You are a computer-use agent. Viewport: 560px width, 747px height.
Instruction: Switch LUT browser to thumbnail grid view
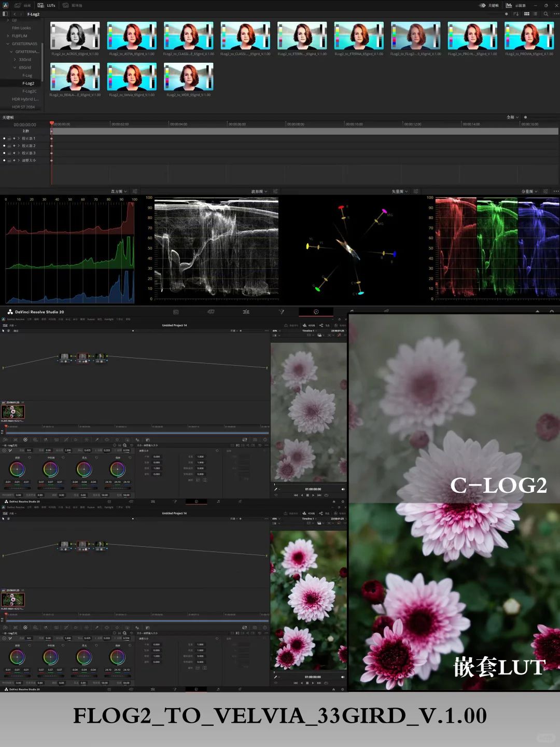point(527,14)
